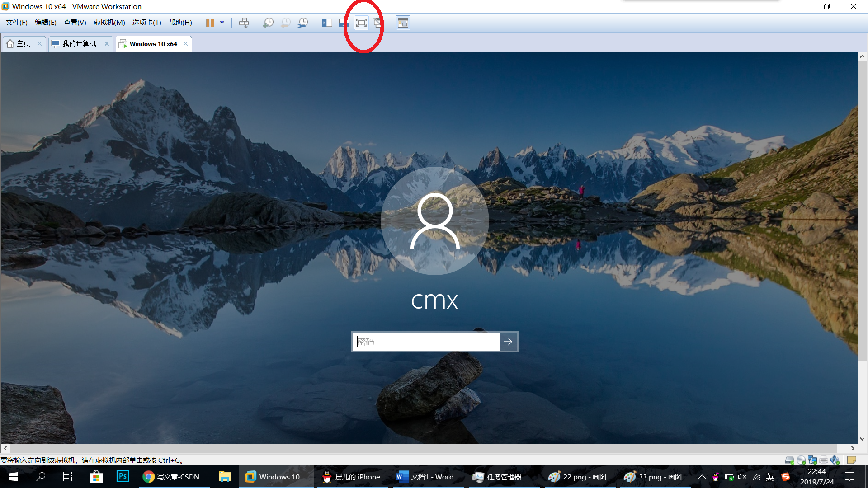Click the Revert to snapshot icon
The height and width of the screenshot is (488, 868).
[x=286, y=23]
